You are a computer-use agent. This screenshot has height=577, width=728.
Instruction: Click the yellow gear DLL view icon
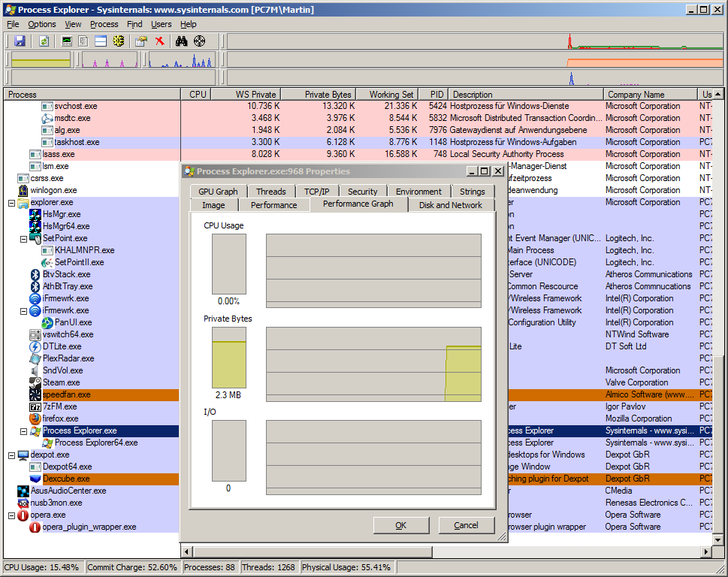click(119, 41)
